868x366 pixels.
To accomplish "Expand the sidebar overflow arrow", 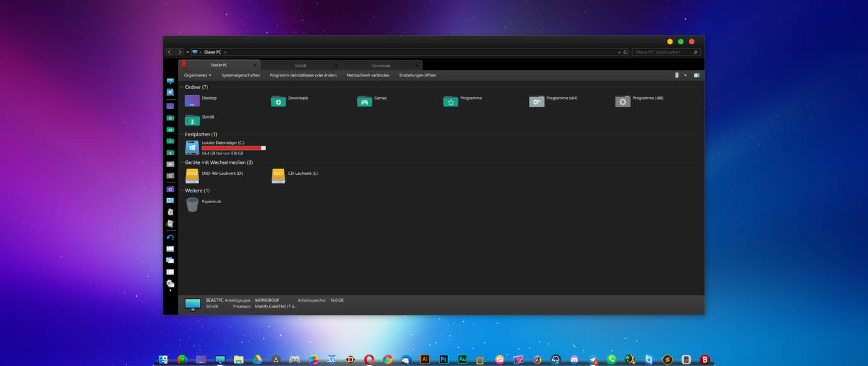I will (x=170, y=290).
